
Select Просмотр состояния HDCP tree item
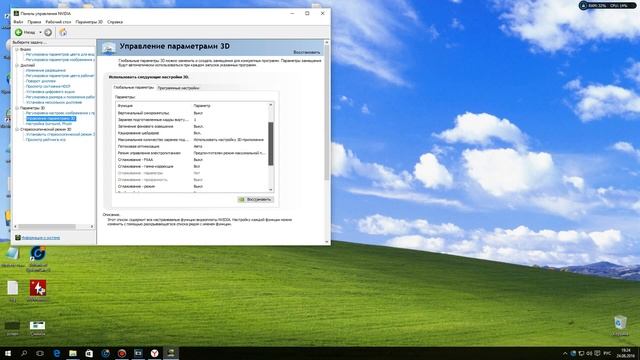click(x=48, y=87)
